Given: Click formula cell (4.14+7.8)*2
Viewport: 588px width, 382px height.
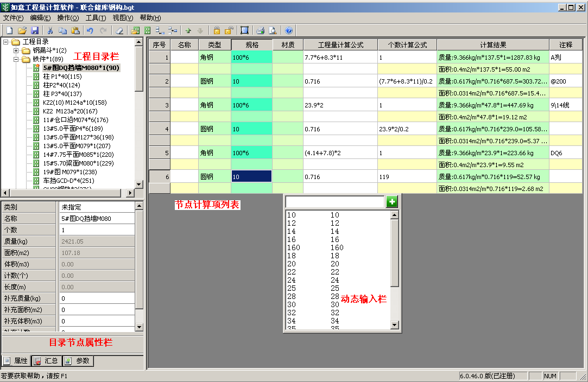Looking at the screenshot, I should pos(340,153).
